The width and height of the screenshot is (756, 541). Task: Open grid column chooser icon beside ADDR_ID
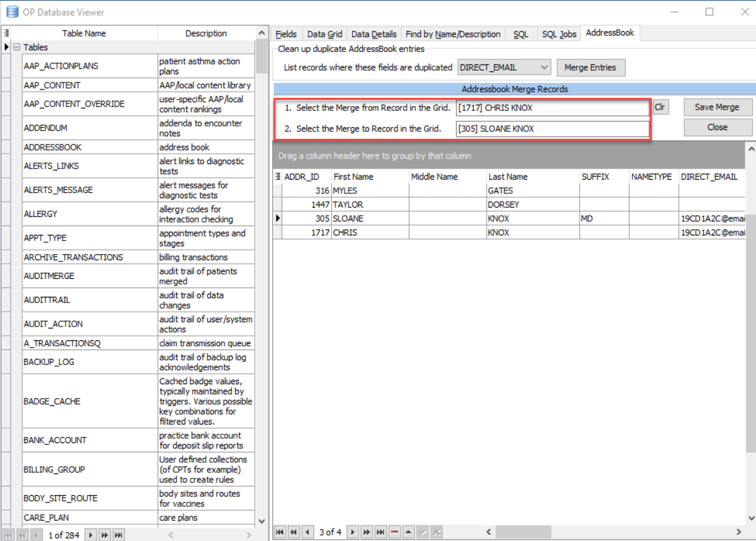click(277, 177)
